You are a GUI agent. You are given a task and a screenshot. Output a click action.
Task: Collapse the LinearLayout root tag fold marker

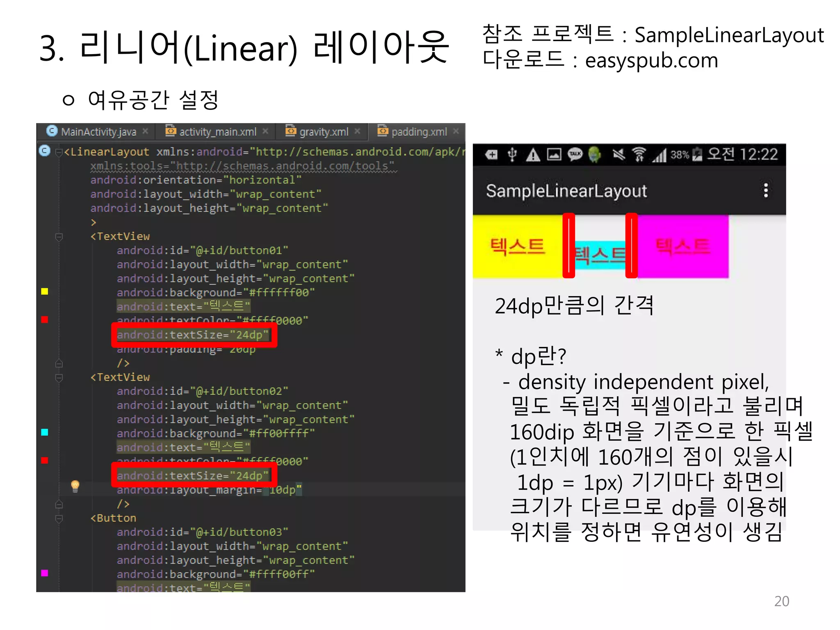(59, 153)
